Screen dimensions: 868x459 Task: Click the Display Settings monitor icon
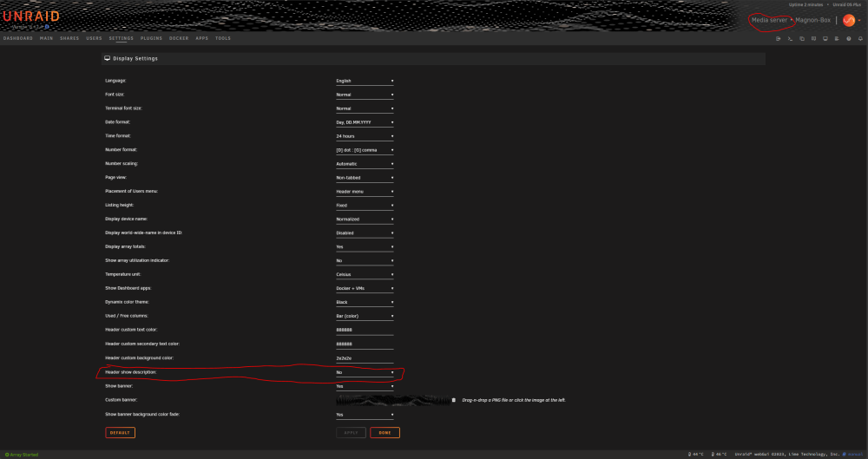(107, 58)
